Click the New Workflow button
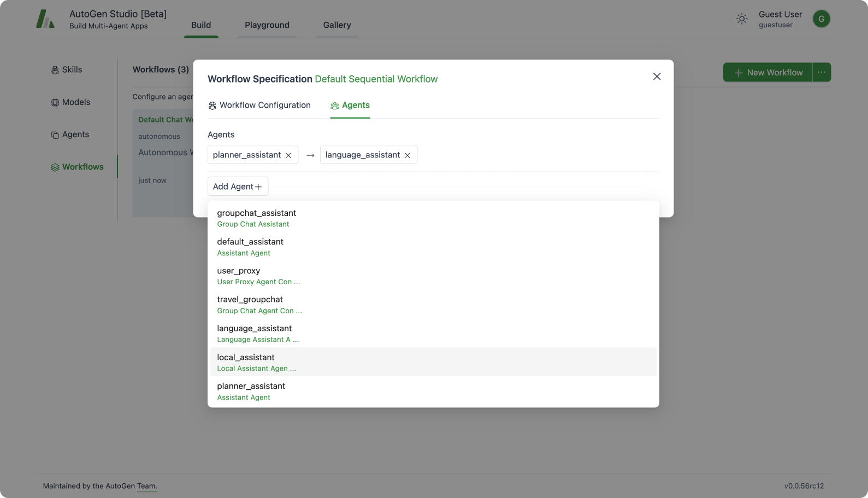Screen dimensions: 868x498 click(x=767, y=72)
